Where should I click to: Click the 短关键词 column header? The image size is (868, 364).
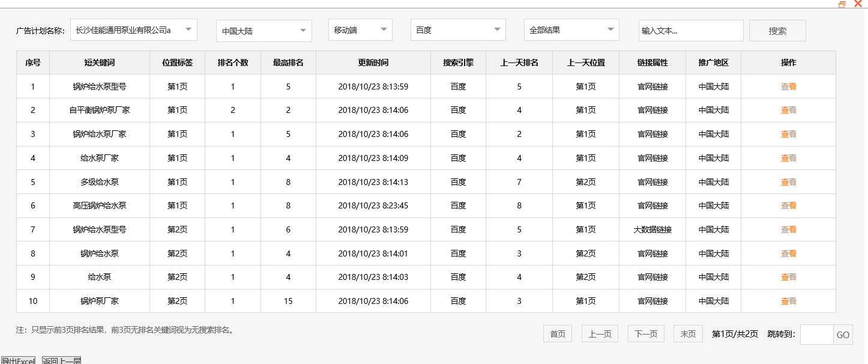100,62
